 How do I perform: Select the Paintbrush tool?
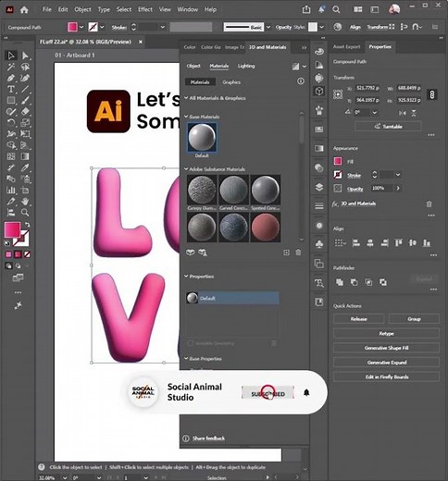click(25, 100)
